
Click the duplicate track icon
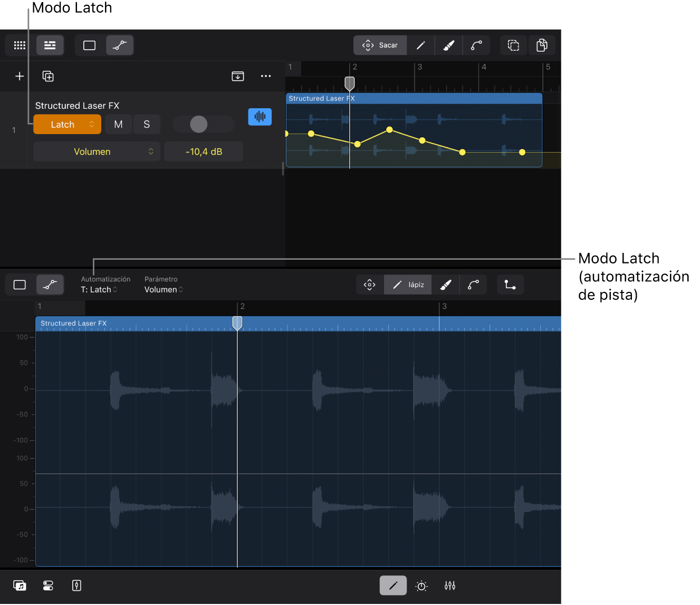48,77
